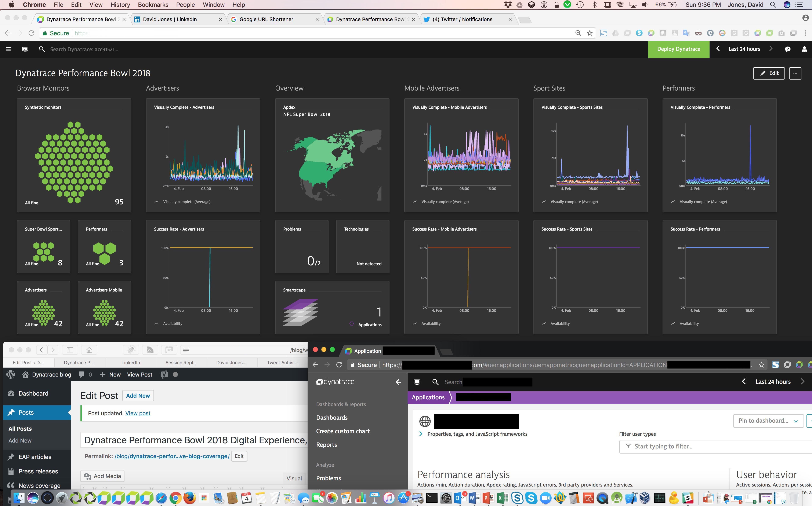
Task: Click the Edit dashboard button
Action: (x=769, y=73)
